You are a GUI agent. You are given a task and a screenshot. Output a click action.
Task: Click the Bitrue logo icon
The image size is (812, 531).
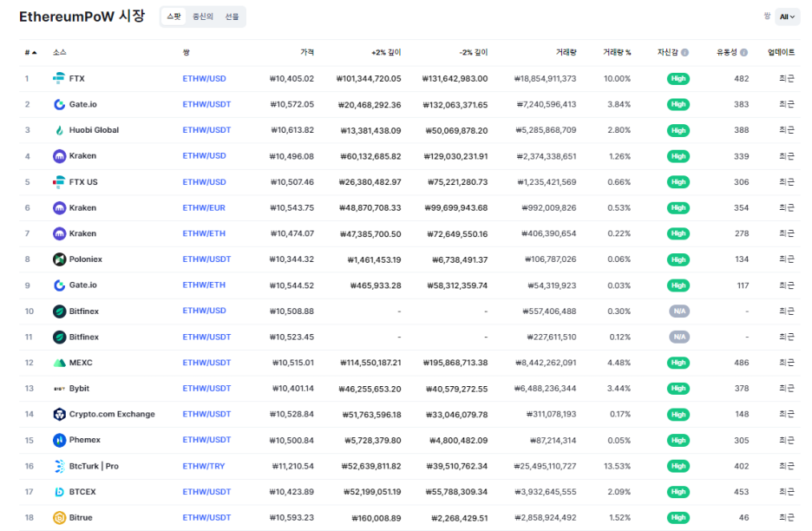59,517
